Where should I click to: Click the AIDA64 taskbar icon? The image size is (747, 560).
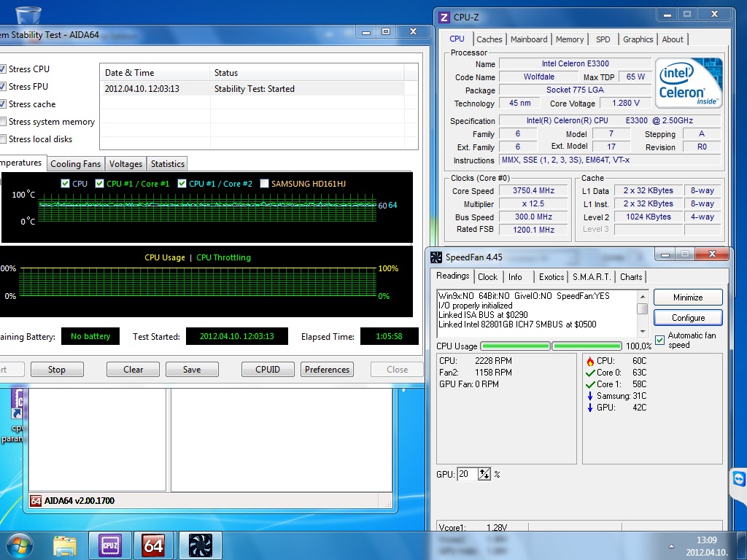153,545
